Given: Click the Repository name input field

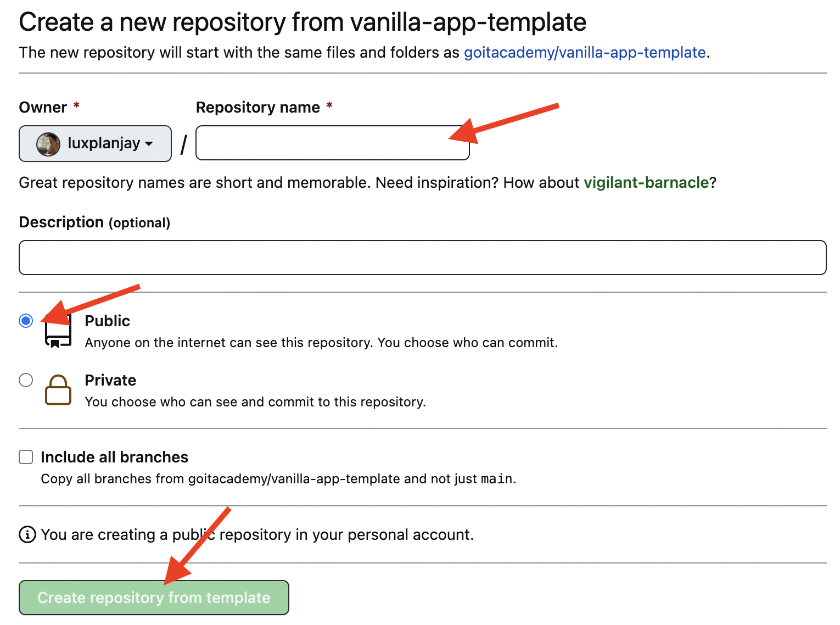Looking at the screenshot, I should [332, 143].
